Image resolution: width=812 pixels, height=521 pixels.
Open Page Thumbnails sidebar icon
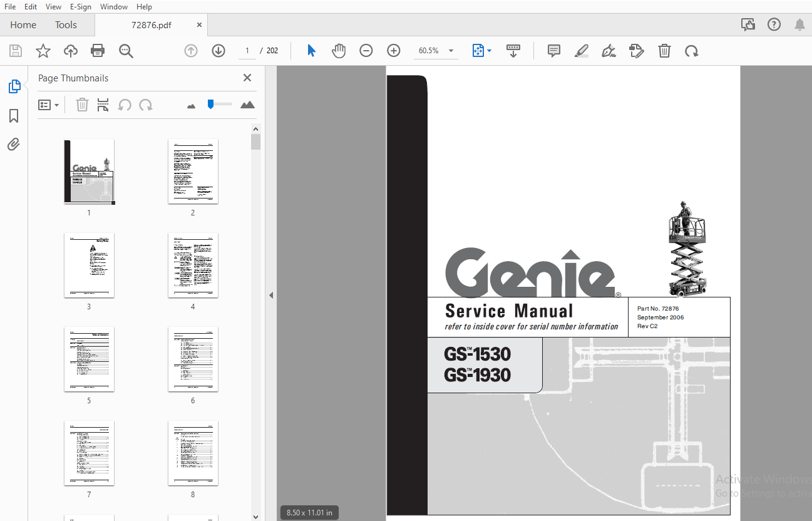click(14, 86)
